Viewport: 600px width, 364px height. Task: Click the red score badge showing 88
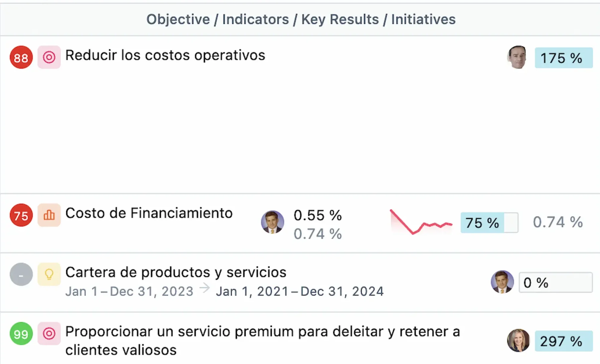21,57
